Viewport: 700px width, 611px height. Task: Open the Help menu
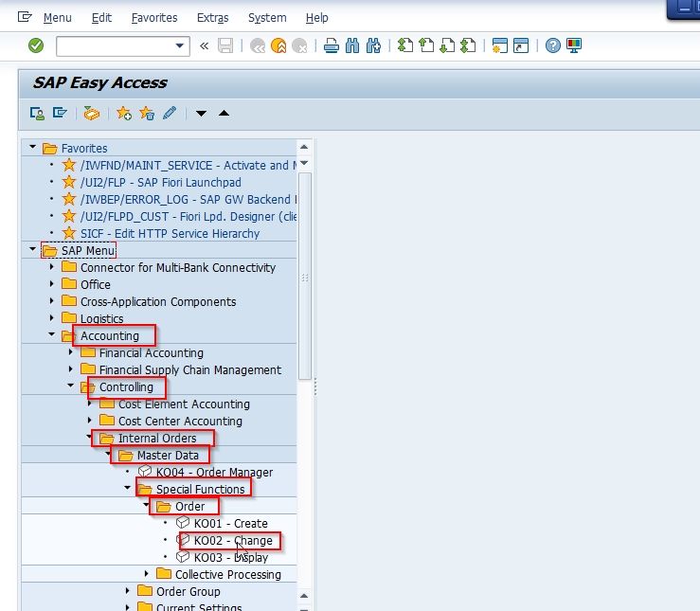[x=317, y=18]
